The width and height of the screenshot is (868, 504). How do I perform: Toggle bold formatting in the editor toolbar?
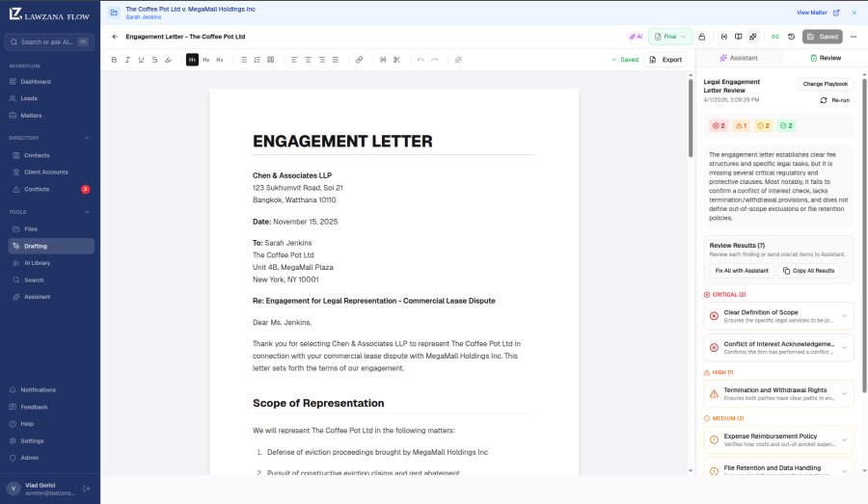click(114, 60)
